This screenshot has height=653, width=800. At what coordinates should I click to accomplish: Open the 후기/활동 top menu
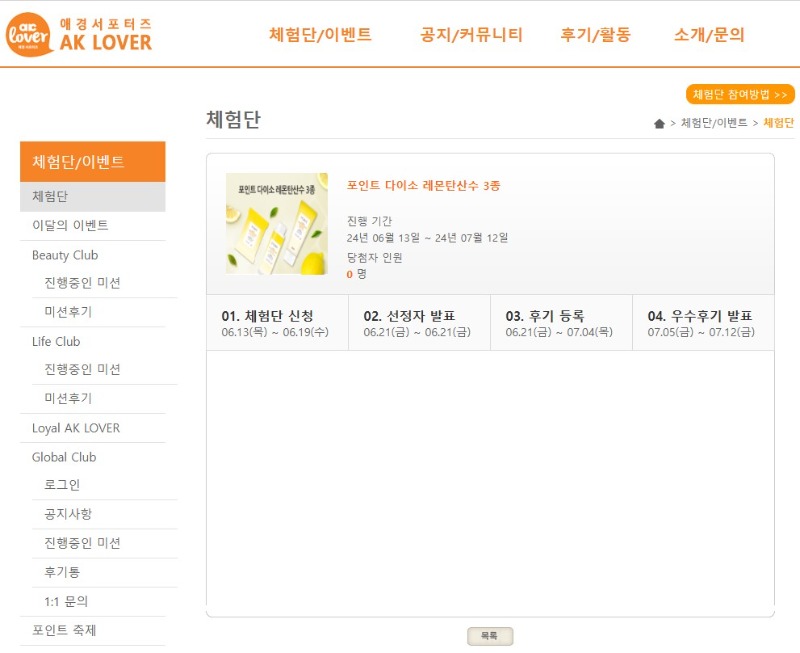tap(595, 35)
